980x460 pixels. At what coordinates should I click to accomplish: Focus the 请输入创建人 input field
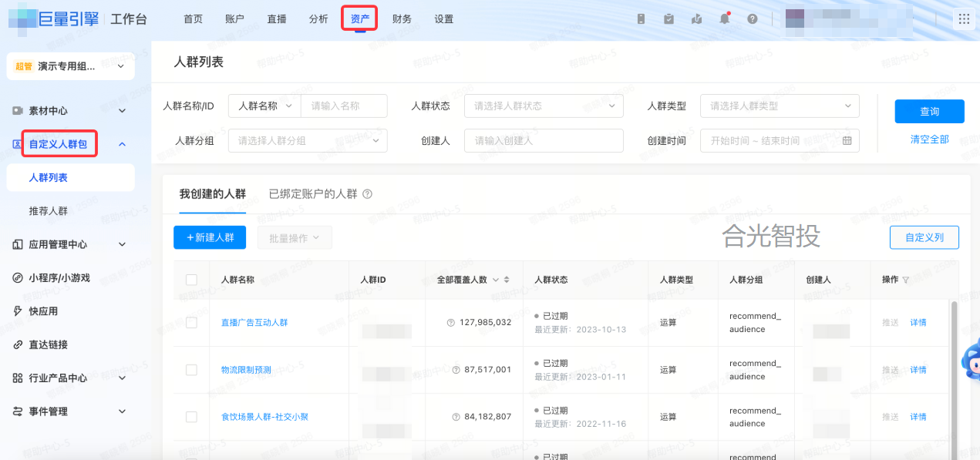pos(544,140)
